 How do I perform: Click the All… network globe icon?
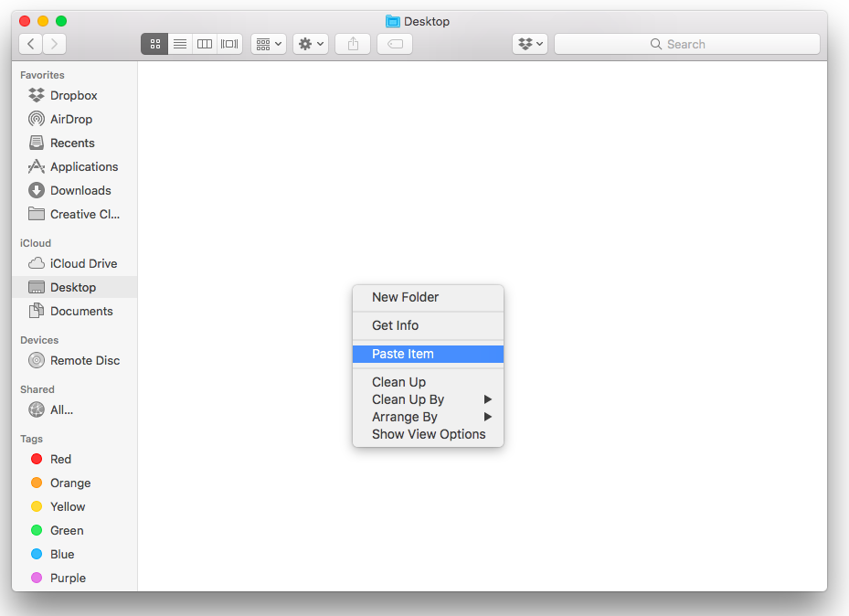(37, 409)
